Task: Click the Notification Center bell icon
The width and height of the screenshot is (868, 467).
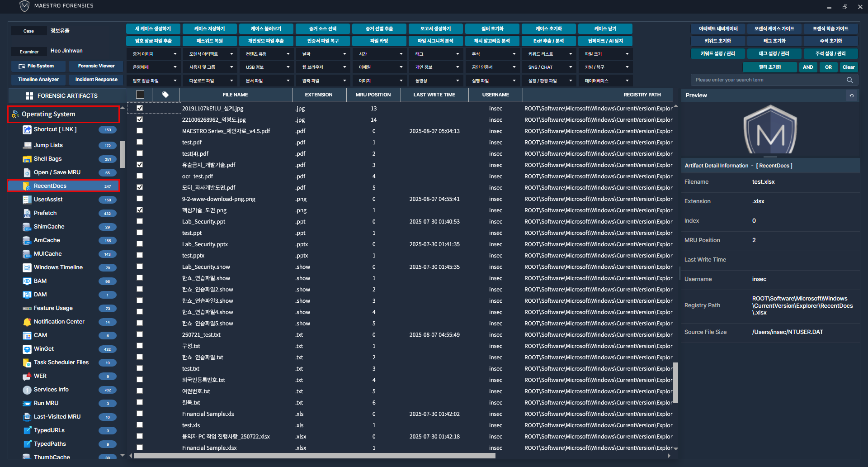Action: tap(27, 322)
